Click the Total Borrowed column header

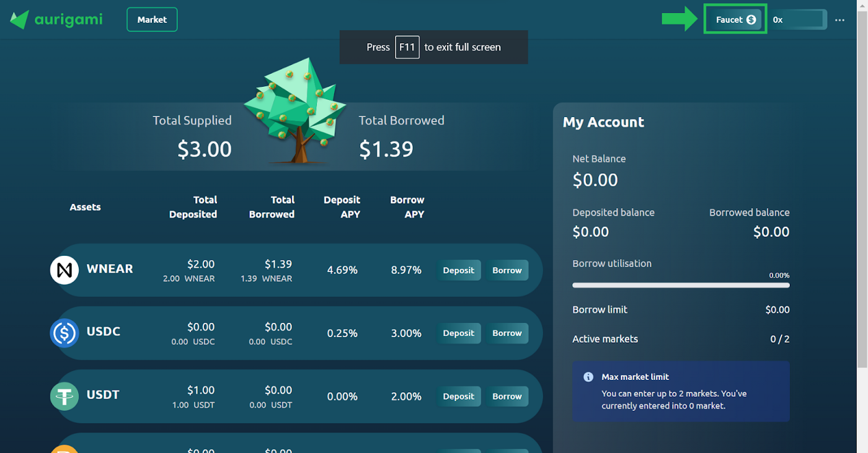(272, 207)
